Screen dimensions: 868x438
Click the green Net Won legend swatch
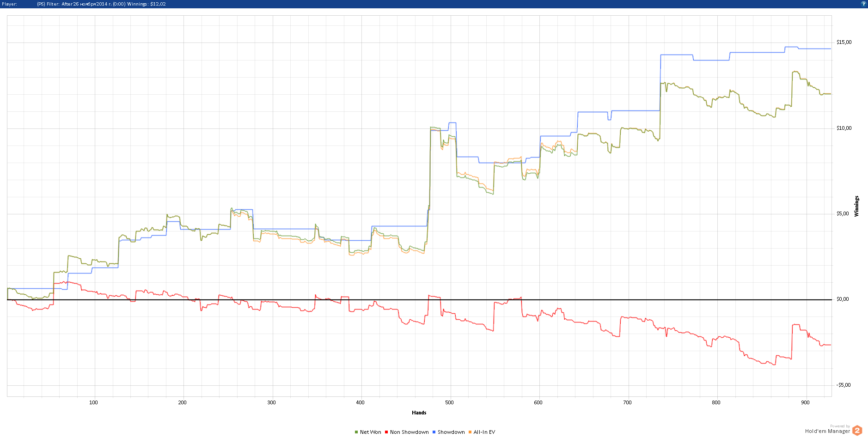click(356, 432)
